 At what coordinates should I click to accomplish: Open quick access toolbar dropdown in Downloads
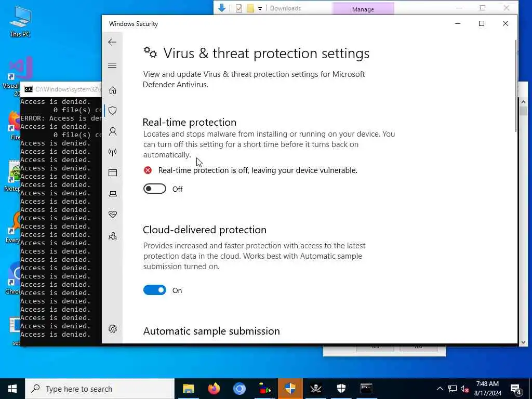[x=260, y=8]
